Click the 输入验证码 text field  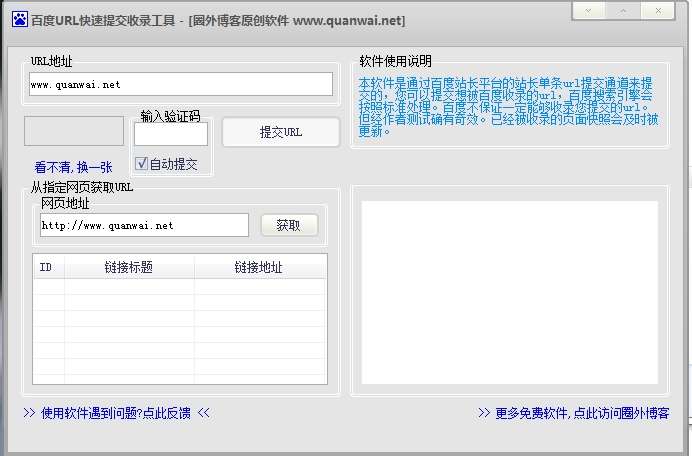[x=171, y=134]
